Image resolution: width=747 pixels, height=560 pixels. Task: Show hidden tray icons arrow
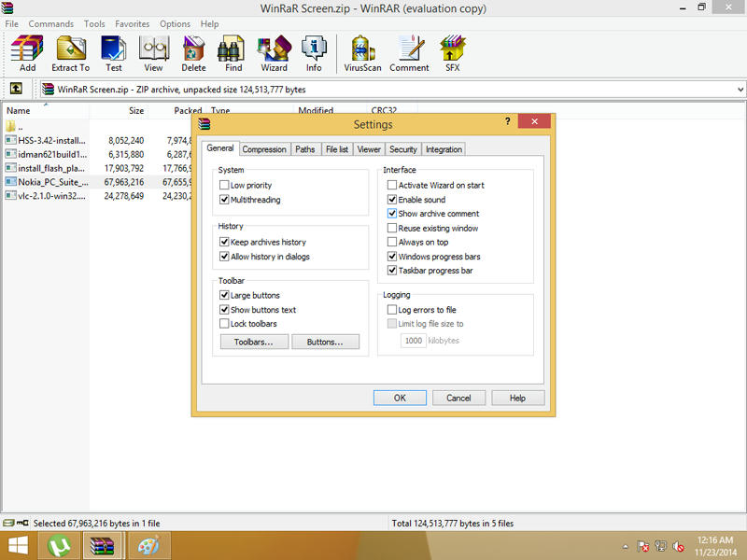[626, 547]
